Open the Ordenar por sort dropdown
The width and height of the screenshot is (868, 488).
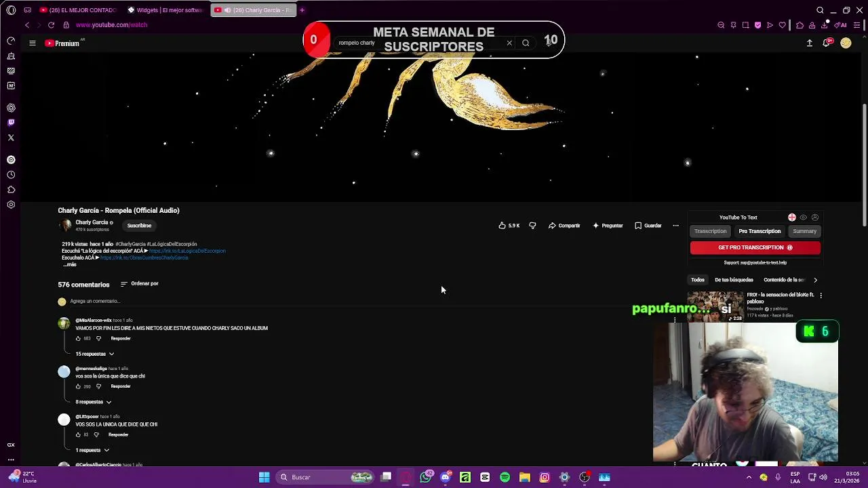click(139, 284)
